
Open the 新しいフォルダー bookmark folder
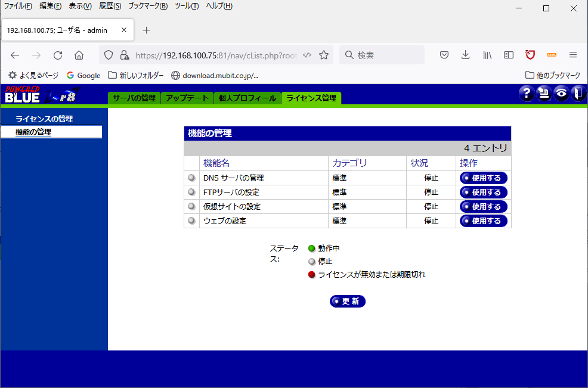pos(136,75)
